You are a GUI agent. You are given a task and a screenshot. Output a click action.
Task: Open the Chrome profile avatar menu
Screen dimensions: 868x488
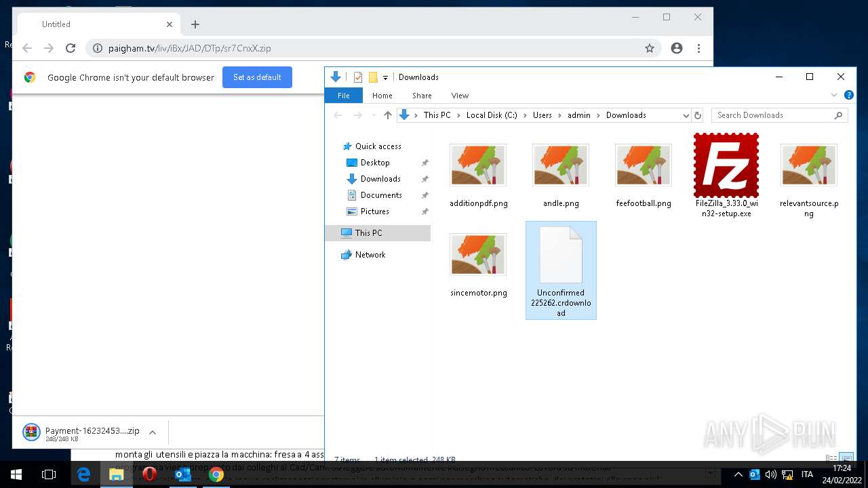click(677, 48)
